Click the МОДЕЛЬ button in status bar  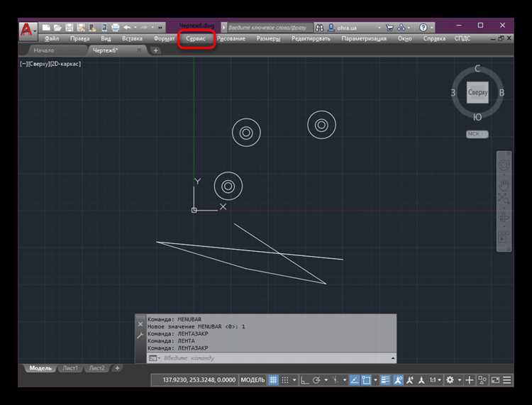(x=253, y=380)
